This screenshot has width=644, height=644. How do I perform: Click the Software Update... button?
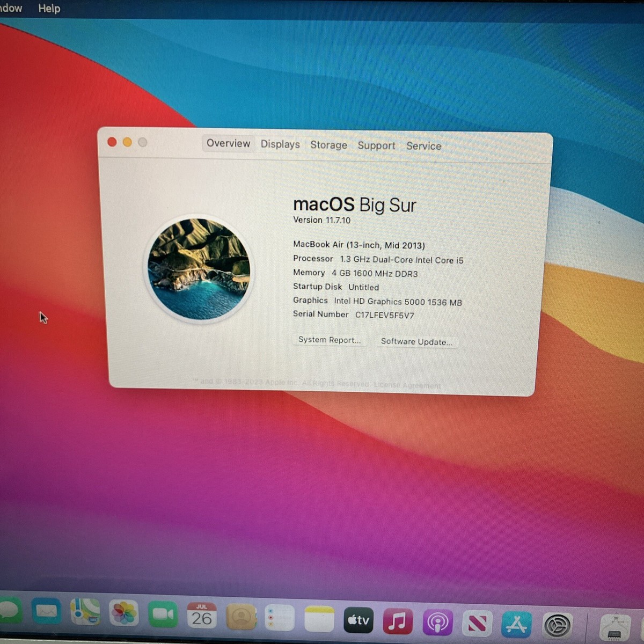tap(416, 342)
